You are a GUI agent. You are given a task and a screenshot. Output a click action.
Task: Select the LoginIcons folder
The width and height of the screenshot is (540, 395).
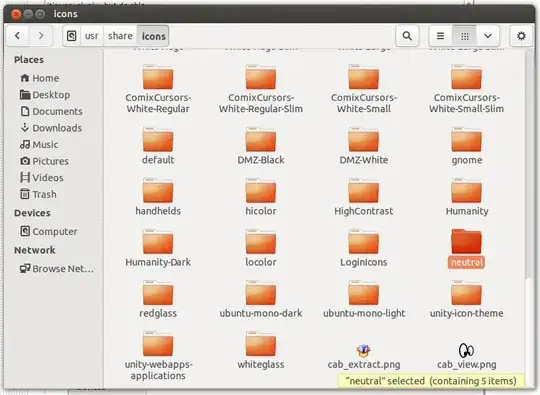point(364,248)
